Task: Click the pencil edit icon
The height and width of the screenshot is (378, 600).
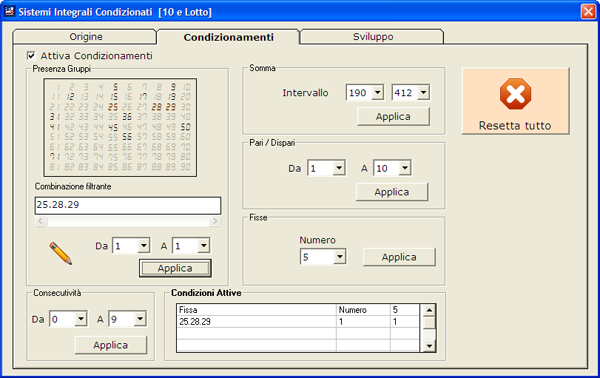Action: (60, 253)
